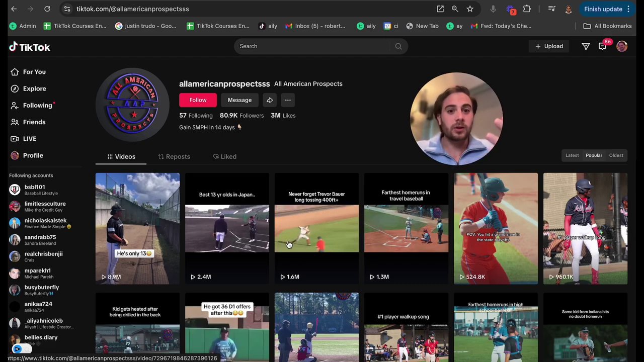
Task: Click the share arrow icon beside Message
Action: [x=269, y=100]
